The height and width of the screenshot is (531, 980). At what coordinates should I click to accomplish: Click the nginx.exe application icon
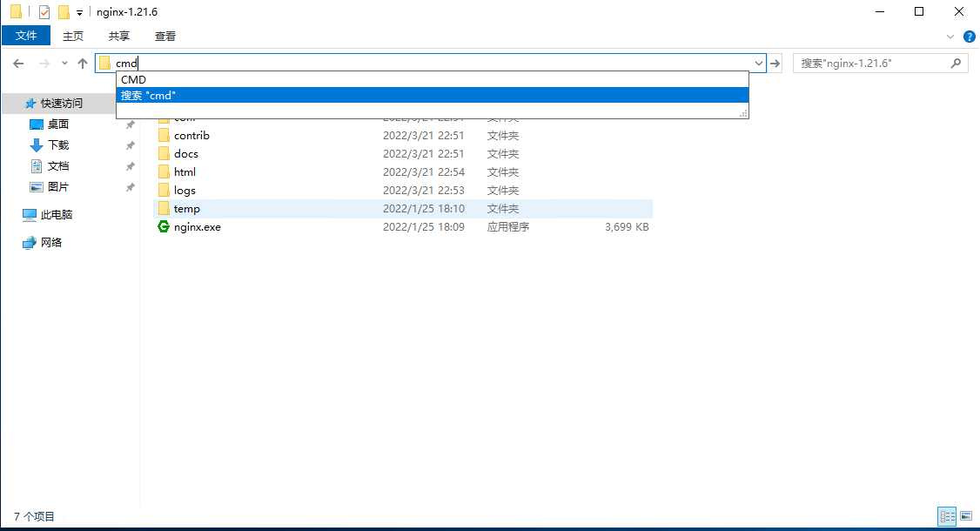[164, 226]
